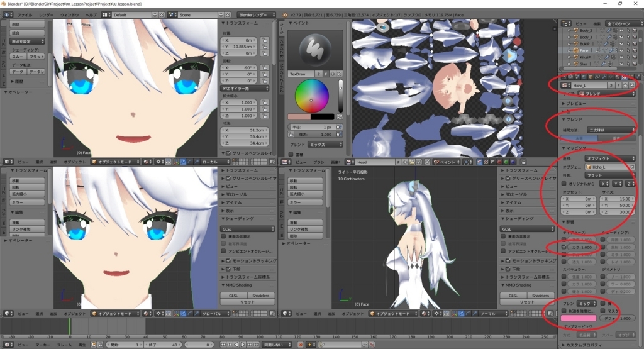Unlink texture with X beside Hoho_L

click(632, 86)
